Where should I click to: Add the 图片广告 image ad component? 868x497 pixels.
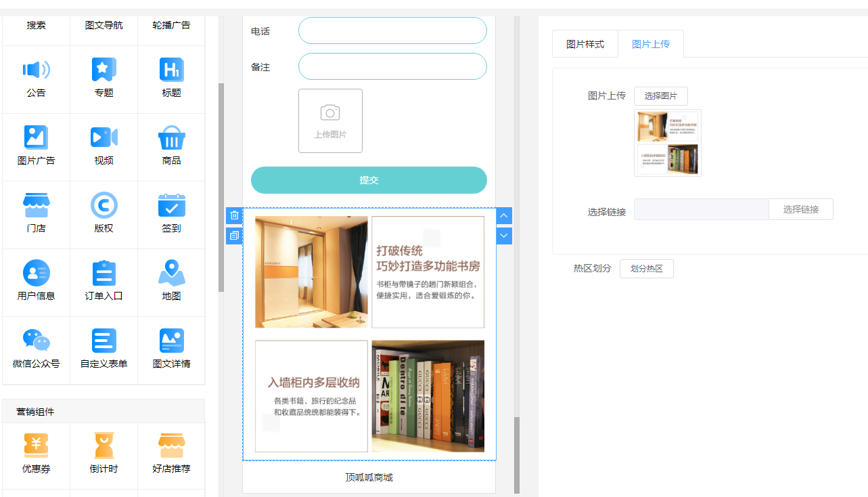[x=36, y=147]
